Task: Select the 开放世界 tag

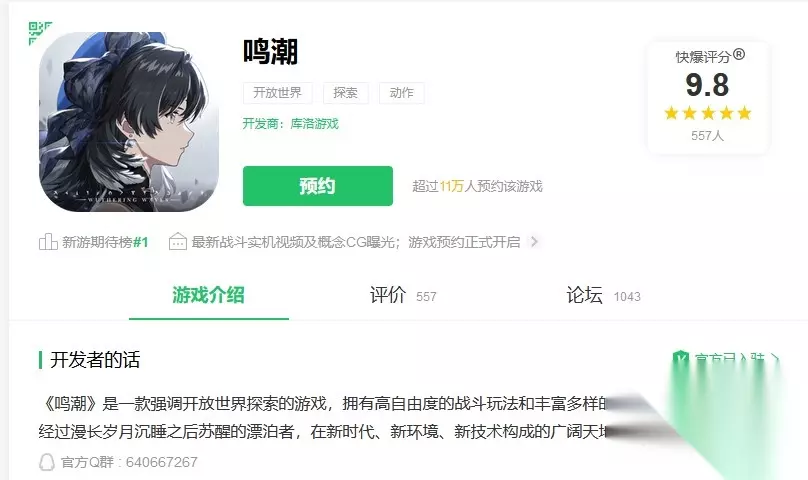Action: coord(277,93)
